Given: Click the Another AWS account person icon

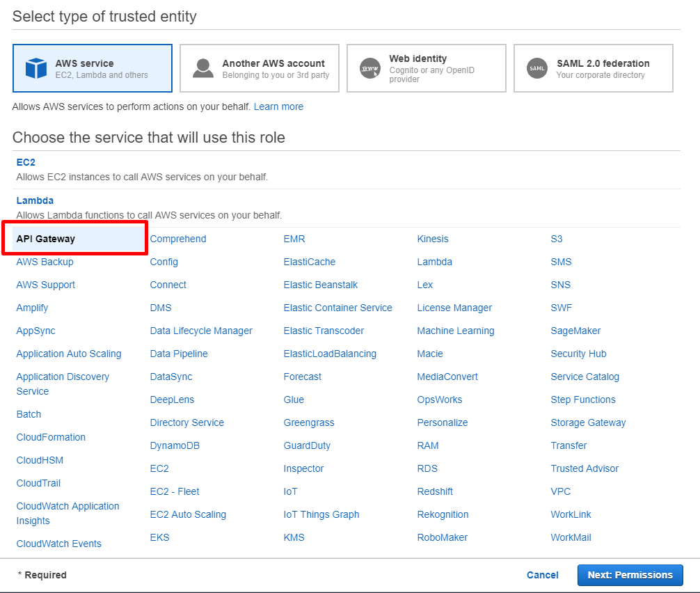Looking at the screenshot, I should (203, 68).
